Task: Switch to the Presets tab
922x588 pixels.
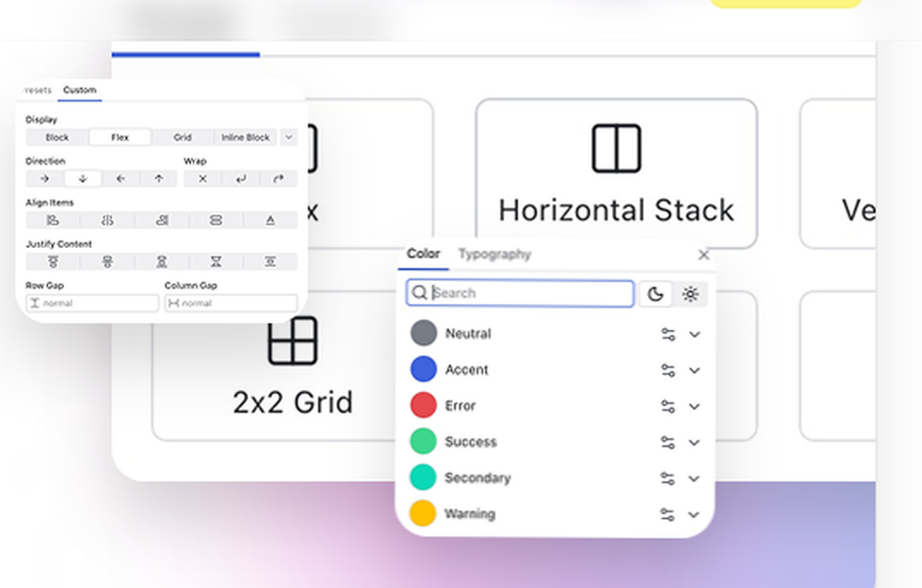Action: click(x=38, y=90)
